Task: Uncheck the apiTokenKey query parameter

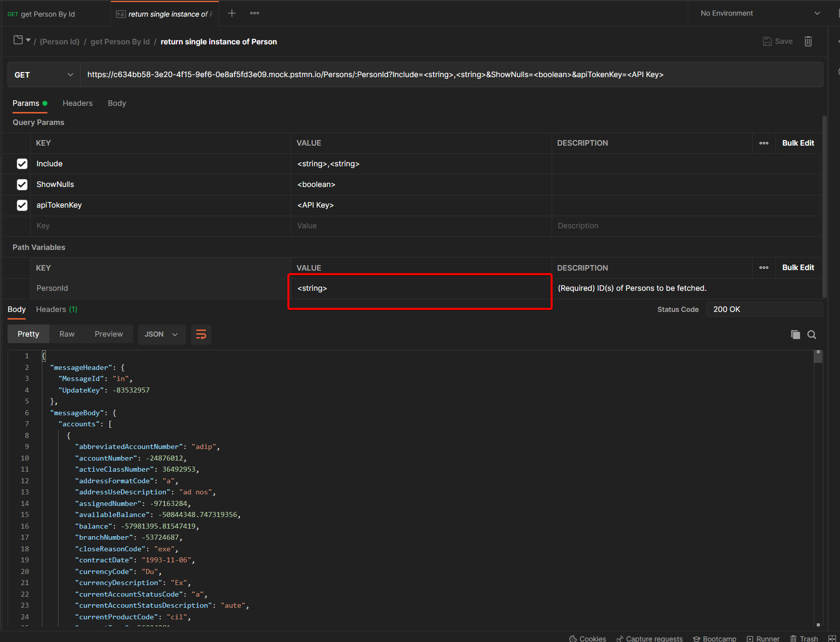Action: click(22, 205)
